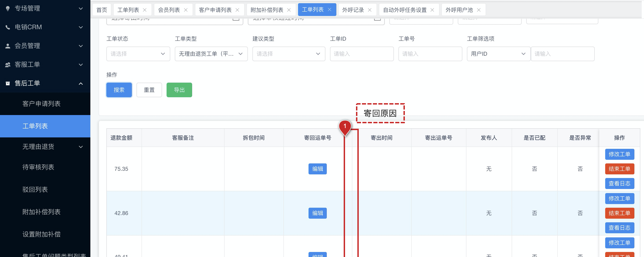The height and width of the screenshot is (257, 644).
Task: Open 客户申请列表 in the sidebar
Action: point(45,104)
